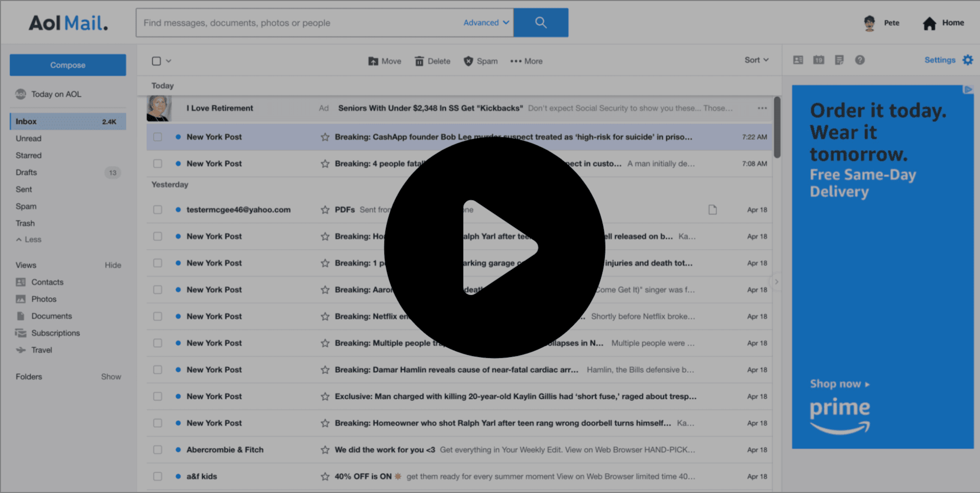Check the Damar Hamlin email checkbox
The width and height of the screenshot is (980, 493).
coord(158,370)
